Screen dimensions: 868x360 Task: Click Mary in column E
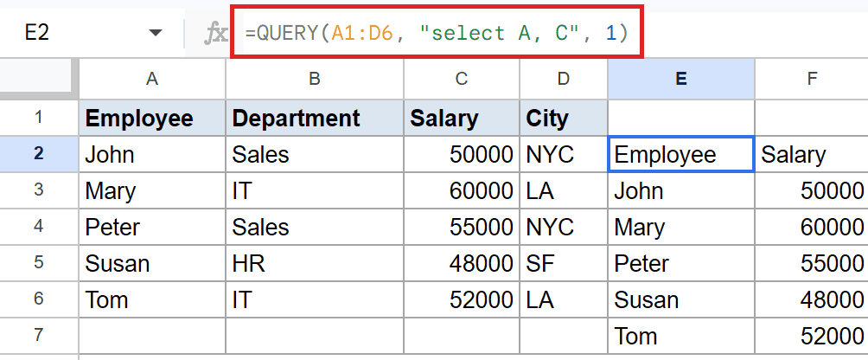pos(681,226)
